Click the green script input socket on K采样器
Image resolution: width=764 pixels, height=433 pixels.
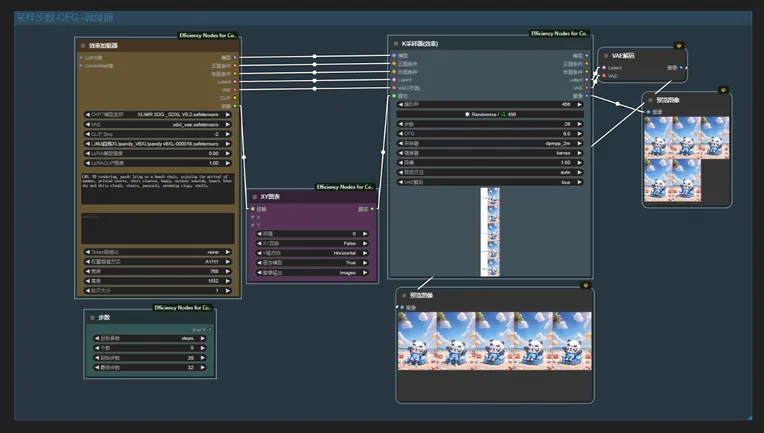pos(394,96)
